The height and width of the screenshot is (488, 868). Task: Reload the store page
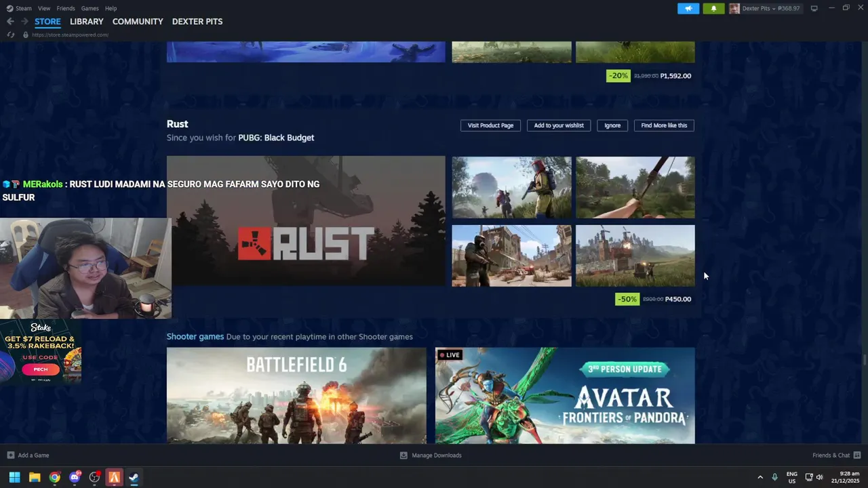click(x=10, y=35)
